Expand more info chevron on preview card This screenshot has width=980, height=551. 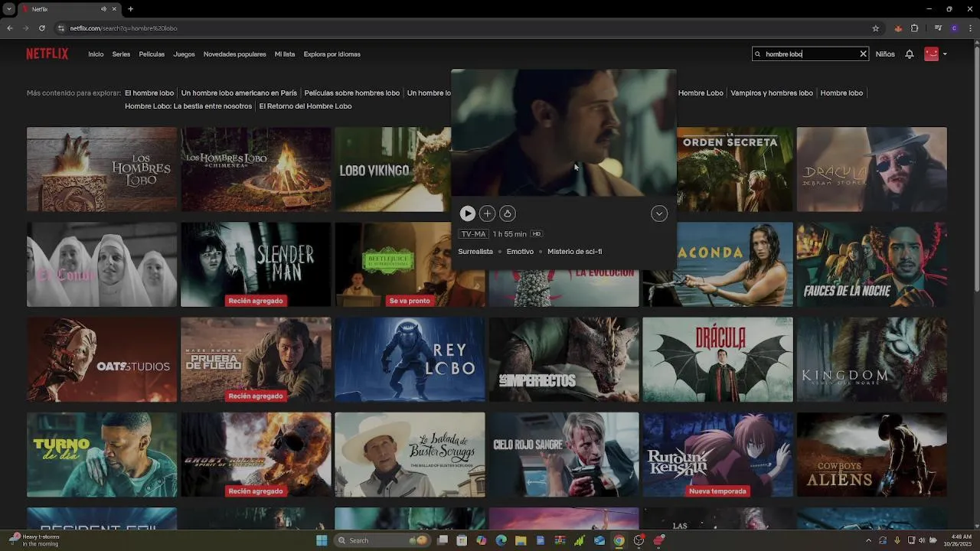click(x=659, y=214)
